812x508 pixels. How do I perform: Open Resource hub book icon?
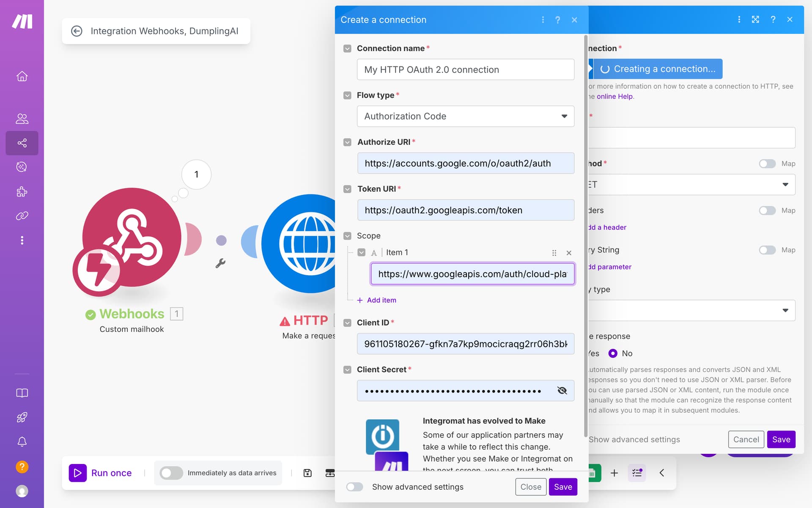tap(22, 393)
